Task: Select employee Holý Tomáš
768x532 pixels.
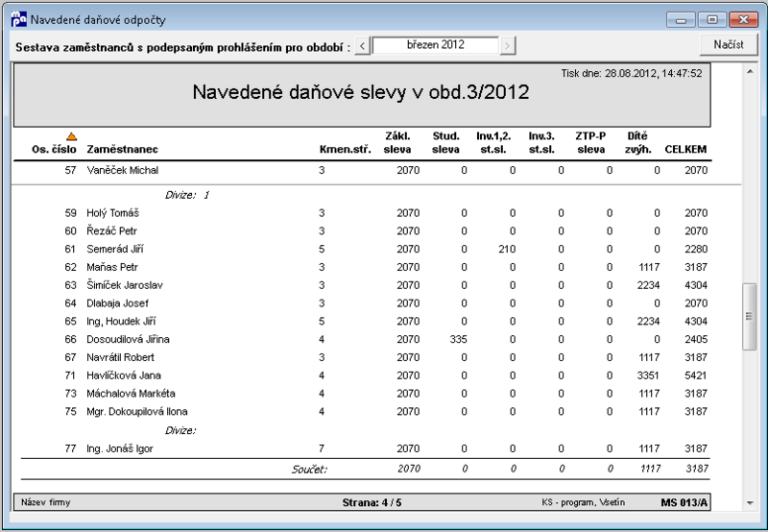Action: (112, 213)
